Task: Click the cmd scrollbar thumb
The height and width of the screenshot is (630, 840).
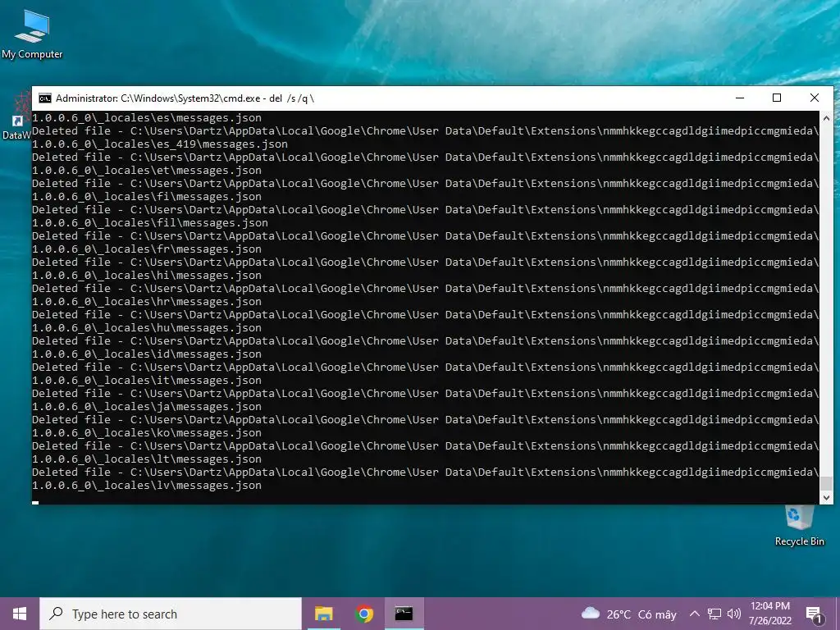Action: click(x=826, y=483)
